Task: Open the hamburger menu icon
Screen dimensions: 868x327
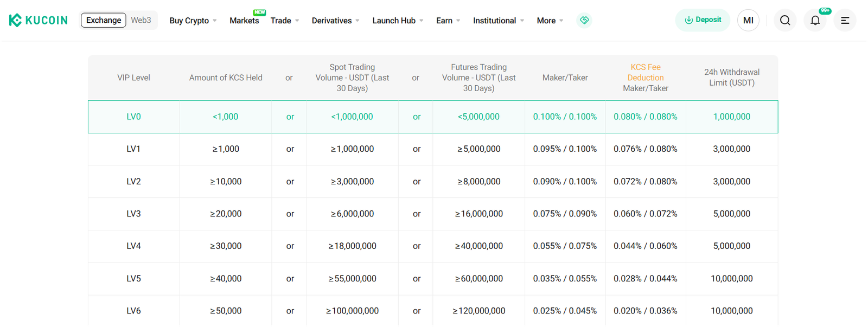Action: [x=845, y=20]
